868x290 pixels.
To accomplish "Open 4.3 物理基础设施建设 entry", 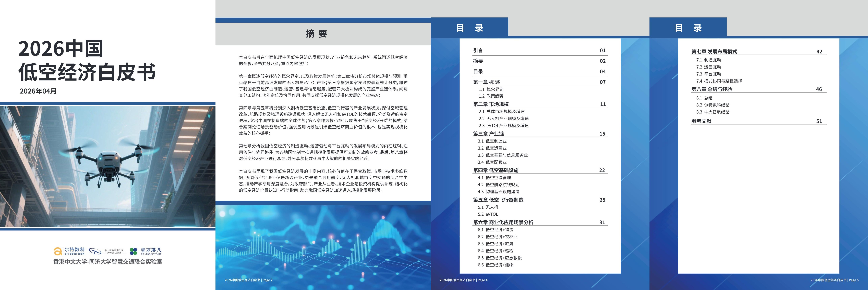I will (x=498, y=192).
